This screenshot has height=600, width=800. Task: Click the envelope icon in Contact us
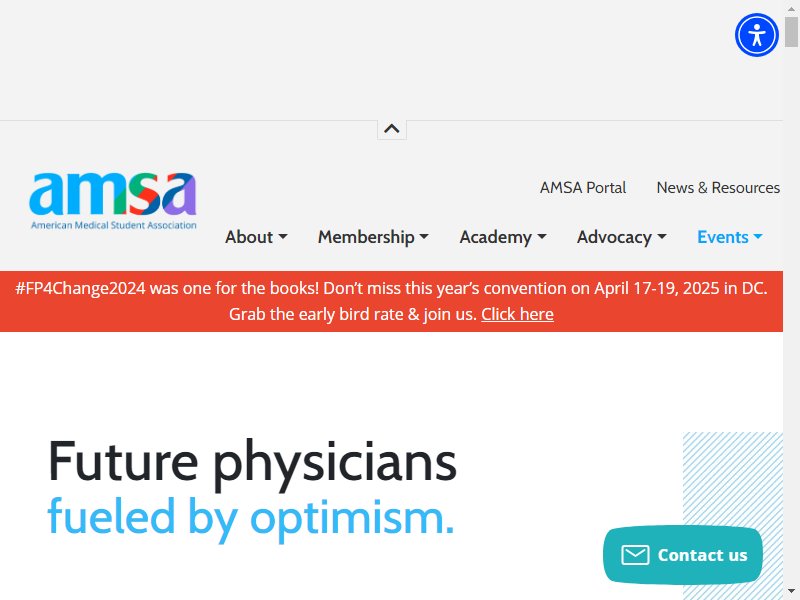coord(635,555)
